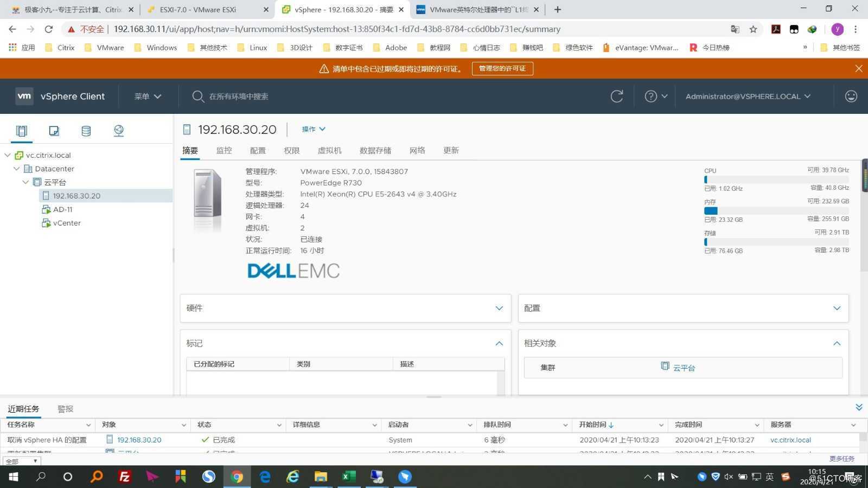Viewport: 868px width, 488px height.
Task: Open Administrator@VSPHERE.LOCAL user dropdown
Action: tap(748, 97)
